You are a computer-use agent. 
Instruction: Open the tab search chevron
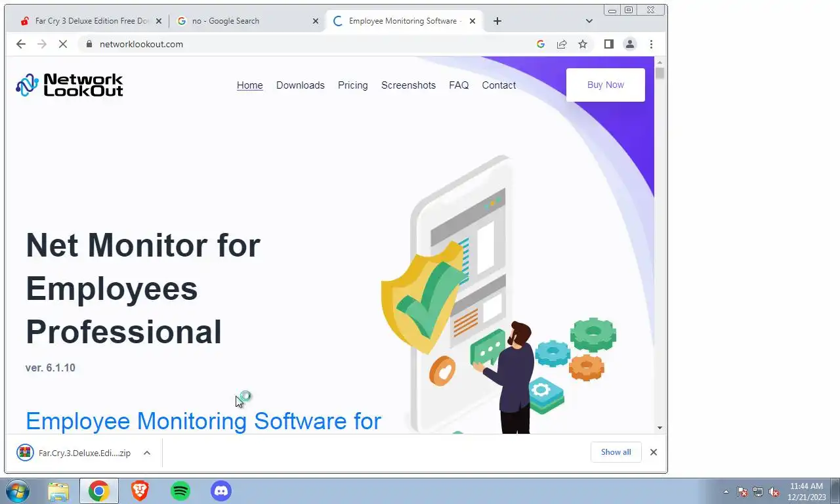589,21
